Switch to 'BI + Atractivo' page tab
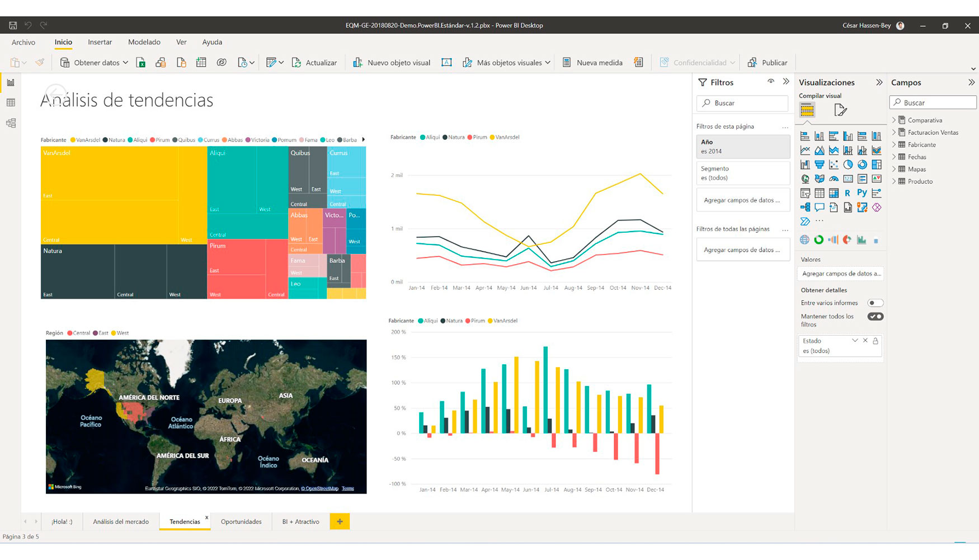This screenshot has width=979, height=560. point(300,521)
